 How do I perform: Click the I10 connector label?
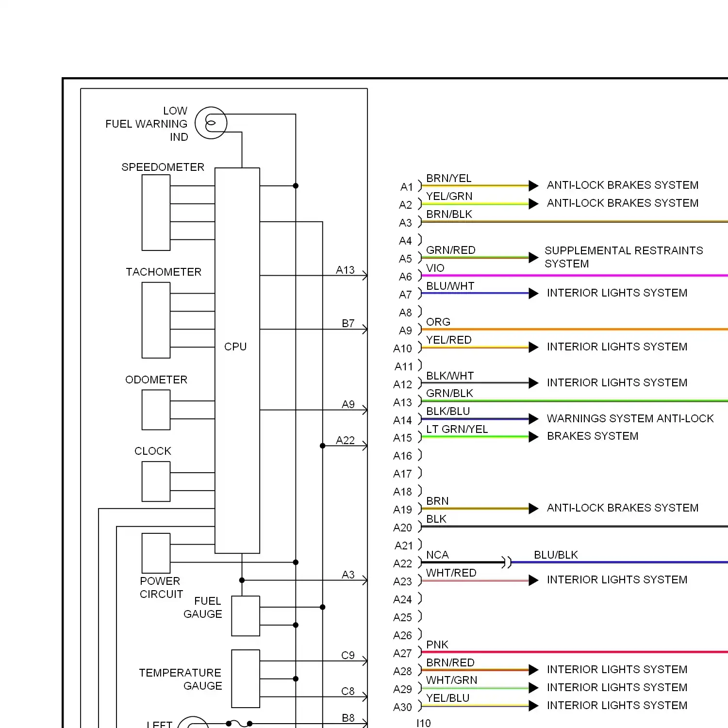click(424, 723)
